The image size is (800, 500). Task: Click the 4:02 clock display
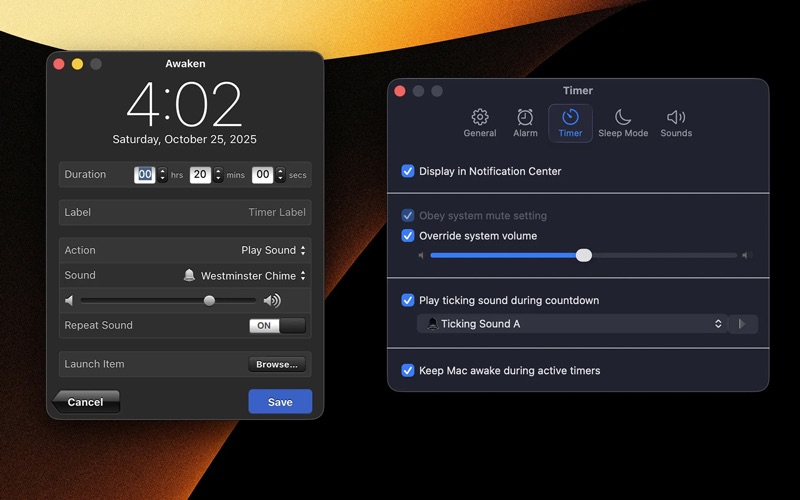(184, 104)
